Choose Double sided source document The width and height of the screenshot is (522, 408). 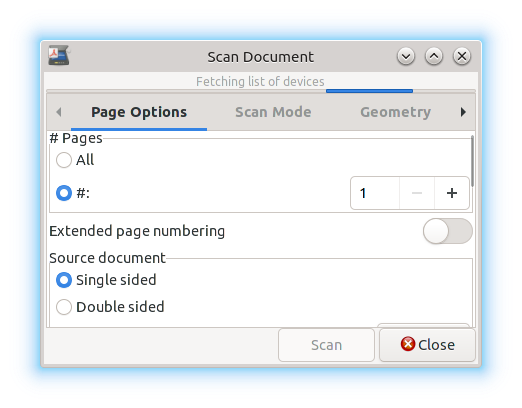point(64,307)
